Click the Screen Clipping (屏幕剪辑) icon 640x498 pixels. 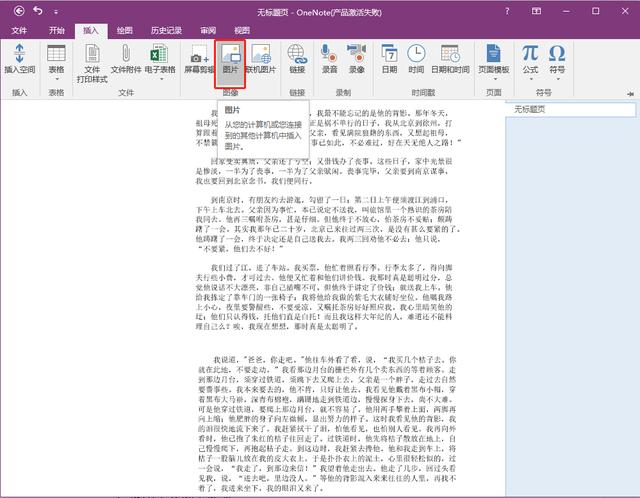click(199, 53)
